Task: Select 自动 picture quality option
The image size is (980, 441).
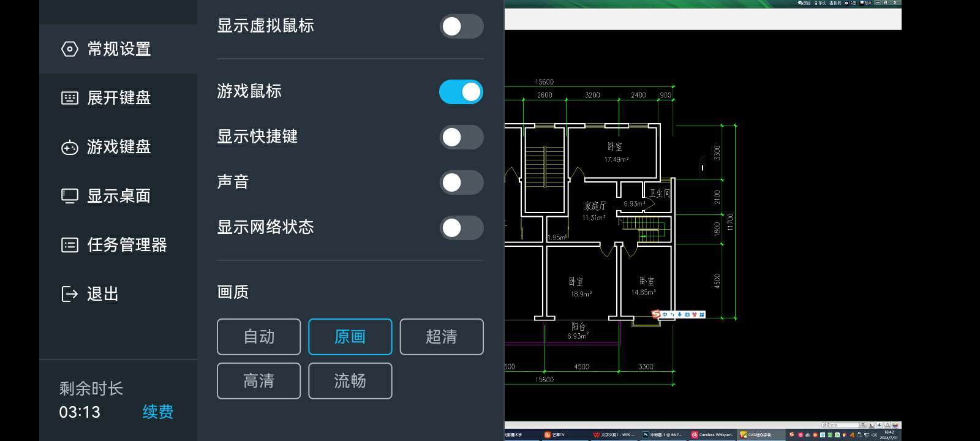Action: pyautogui.click(x=258, y=337)
